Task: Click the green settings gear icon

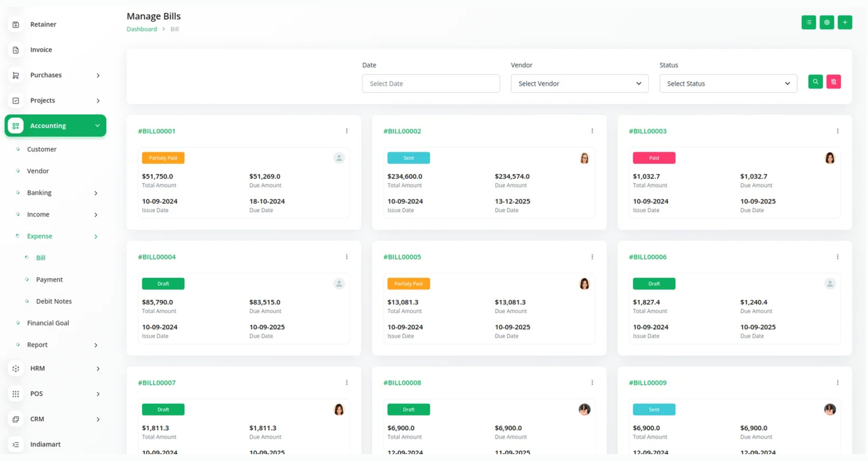Action: click(x=827, y=23)
